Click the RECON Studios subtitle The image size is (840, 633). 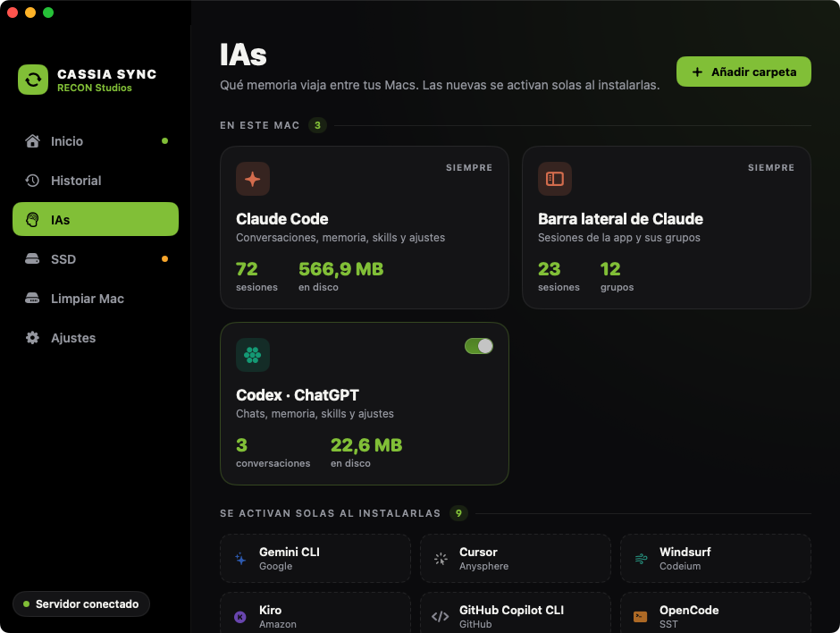pos(95,88)
